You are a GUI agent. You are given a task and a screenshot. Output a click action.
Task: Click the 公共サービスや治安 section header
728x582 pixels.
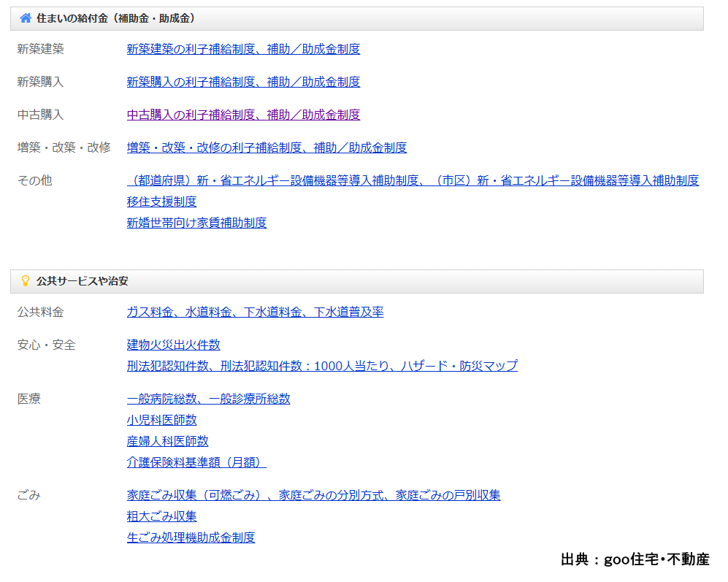(x=82, y=281)
